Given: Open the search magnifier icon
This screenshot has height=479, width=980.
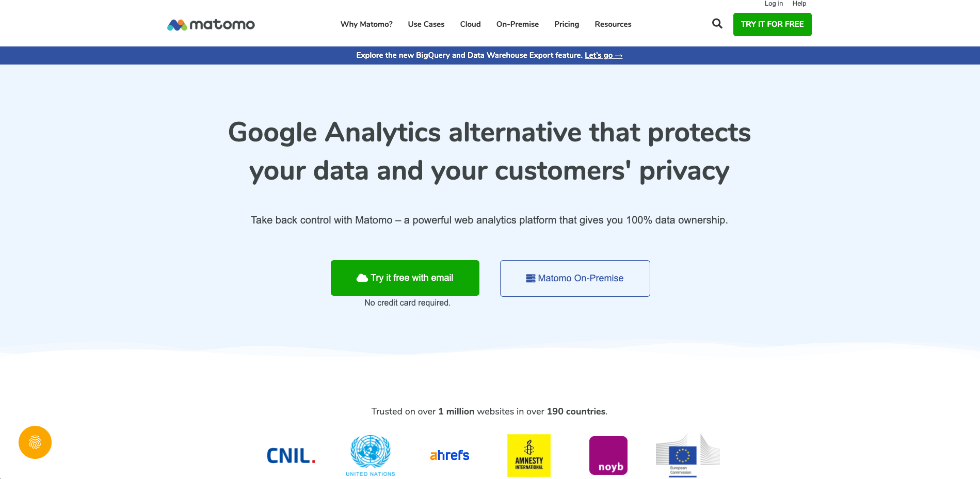Looking at the screenshot, I should tap(717, 23).
